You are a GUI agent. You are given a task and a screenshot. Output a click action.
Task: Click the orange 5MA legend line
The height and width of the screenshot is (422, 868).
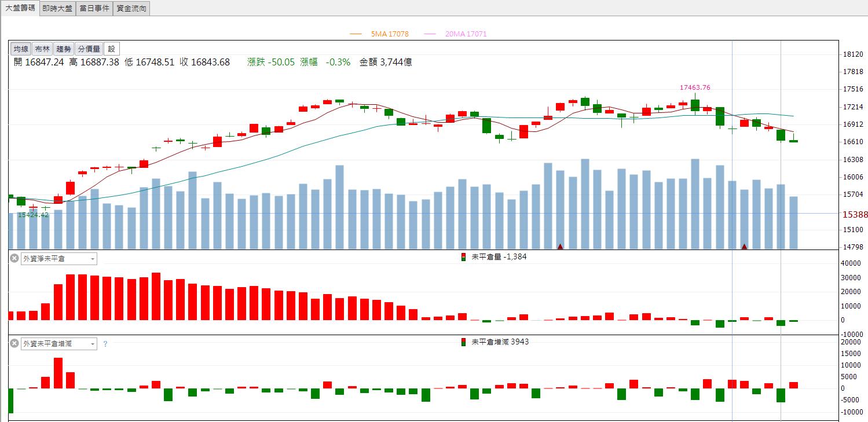[356, 34]
